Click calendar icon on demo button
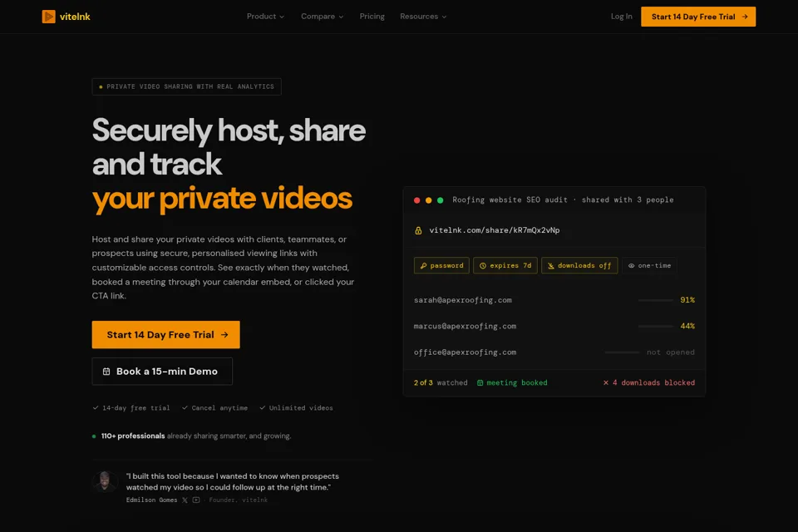This screenshot has height=532, width=798. point(106,371)
